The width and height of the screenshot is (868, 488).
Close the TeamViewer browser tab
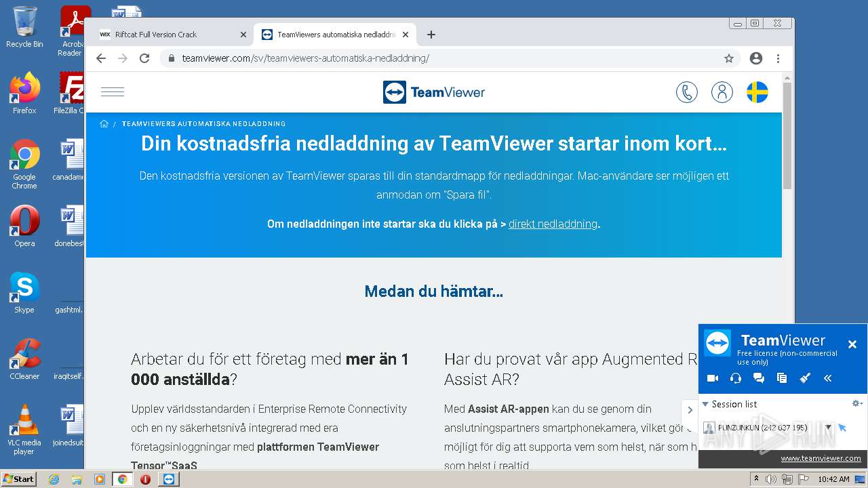[406, 35]
